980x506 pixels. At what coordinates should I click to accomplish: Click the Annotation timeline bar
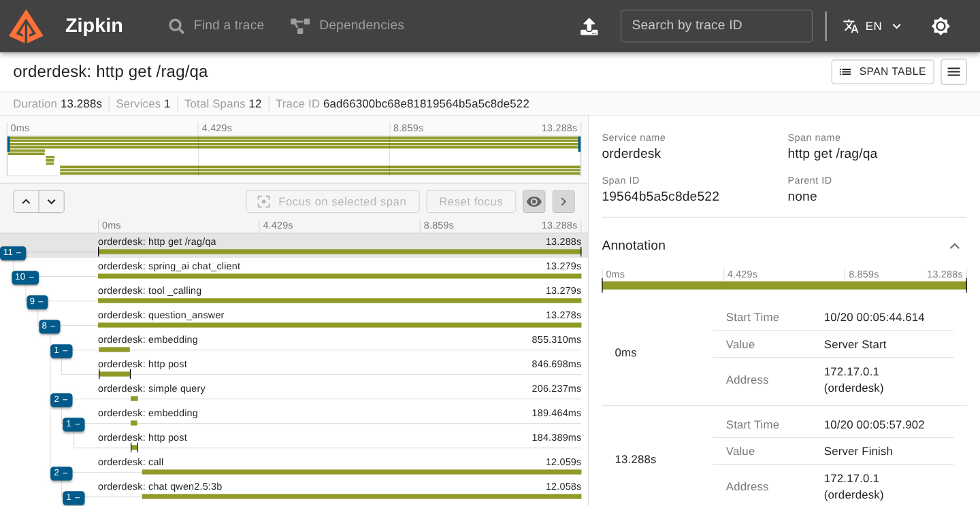tap(784, 286)
